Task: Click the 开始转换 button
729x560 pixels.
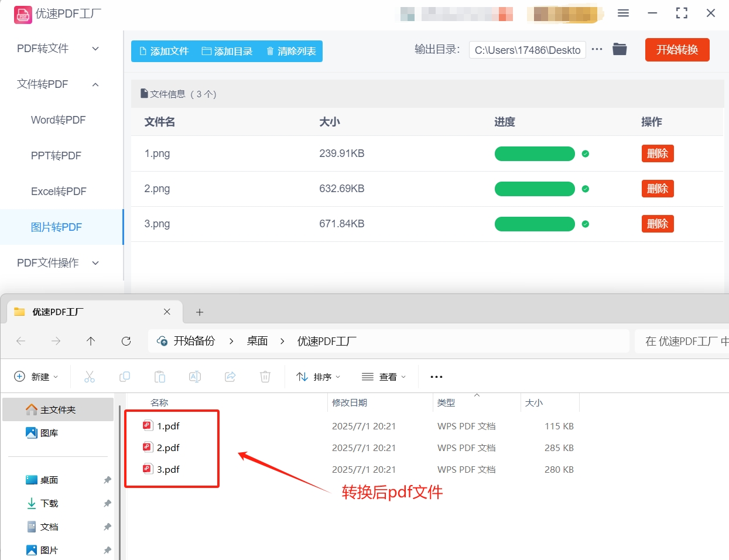Action: coord(677,49)
